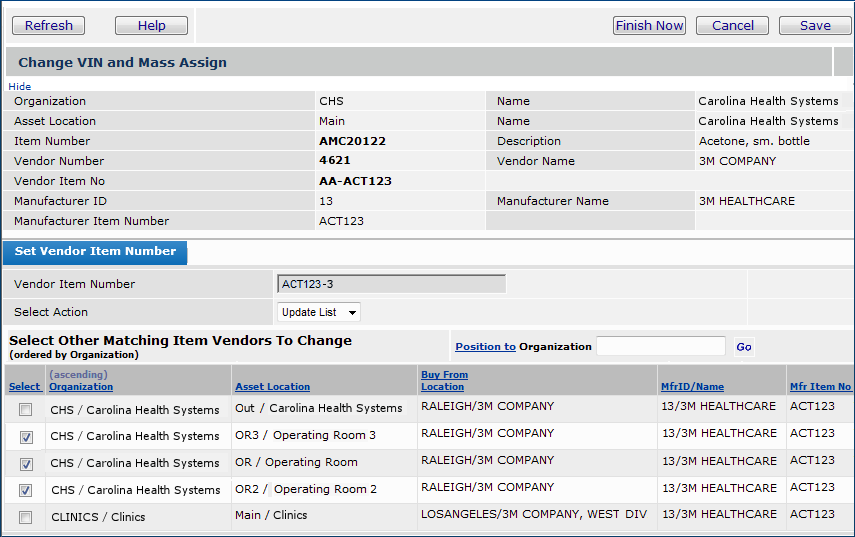The height and width of the screenshot is (537, 855).
Task: Click the Refresh button
Action: click(48, 26)
